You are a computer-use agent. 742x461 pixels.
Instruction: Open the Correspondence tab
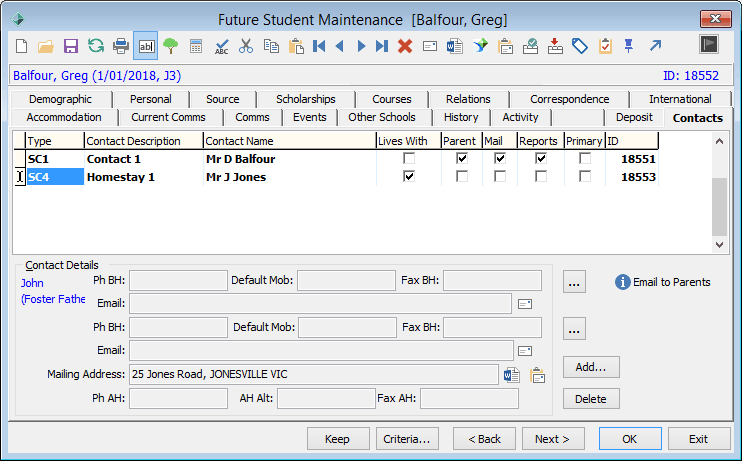click(570, 99)
